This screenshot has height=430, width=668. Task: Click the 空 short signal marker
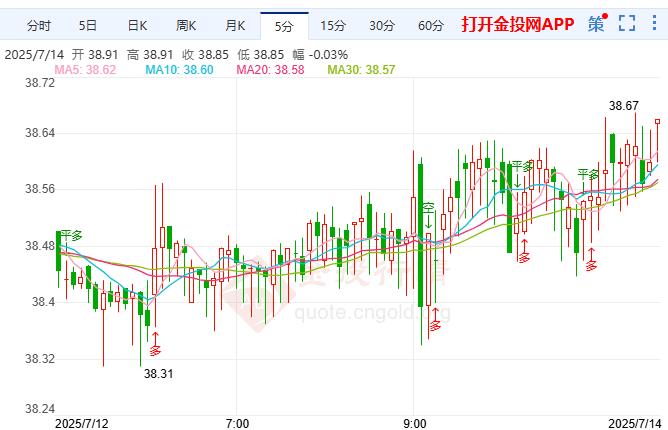pyautogui.click(x=428, y=210)
